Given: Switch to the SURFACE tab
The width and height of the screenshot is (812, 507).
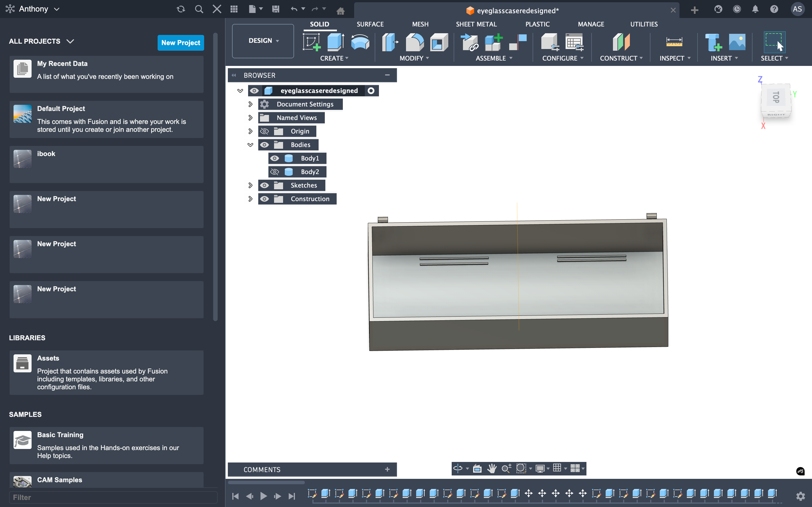Looking at the screenshot, I should pyautogui.click(x=370, y=24).
